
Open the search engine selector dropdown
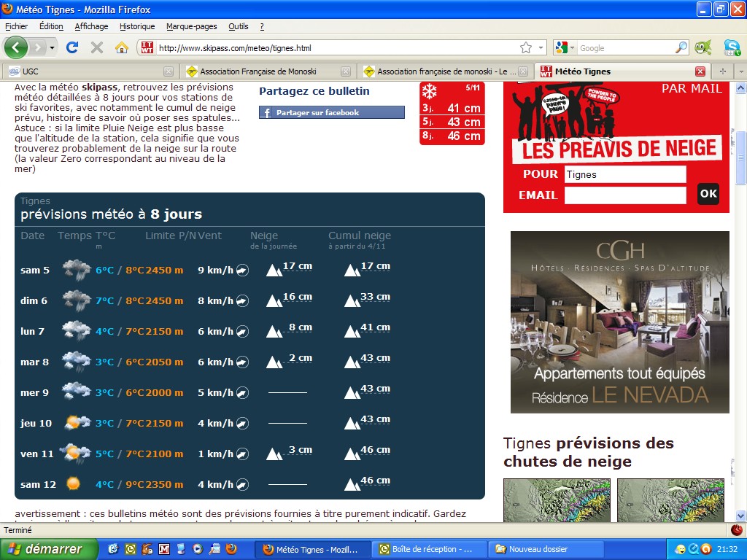(565, 47)
